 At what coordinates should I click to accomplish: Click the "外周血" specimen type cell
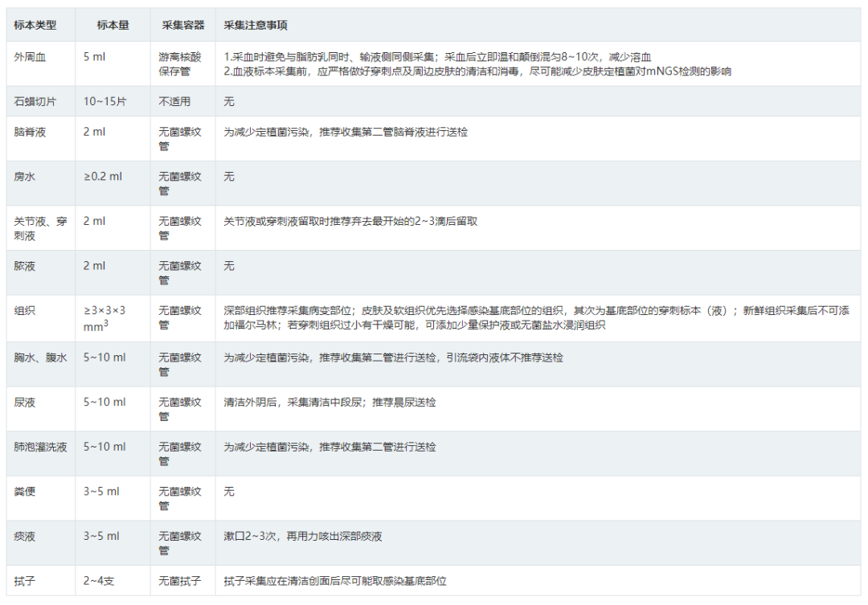coord(31,57)
